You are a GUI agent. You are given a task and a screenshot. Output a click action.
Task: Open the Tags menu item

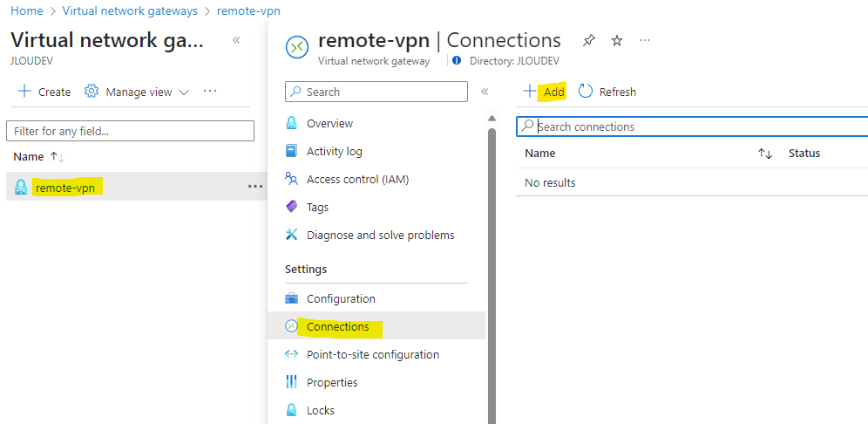(x=317, y=208)
